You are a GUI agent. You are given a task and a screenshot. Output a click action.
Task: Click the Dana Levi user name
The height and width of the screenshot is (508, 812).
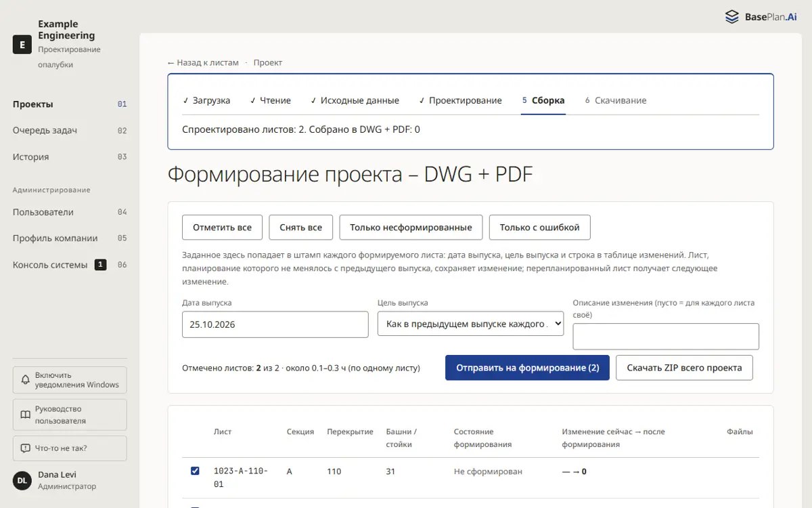pyautogui.click(x=58, y=474)
